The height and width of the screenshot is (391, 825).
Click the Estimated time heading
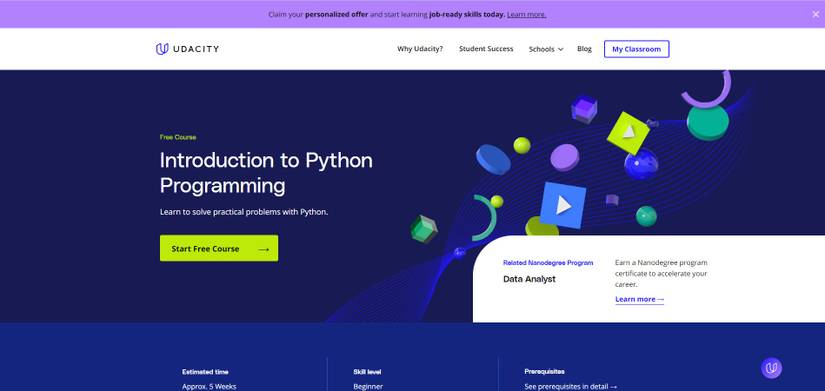[205, 372]
